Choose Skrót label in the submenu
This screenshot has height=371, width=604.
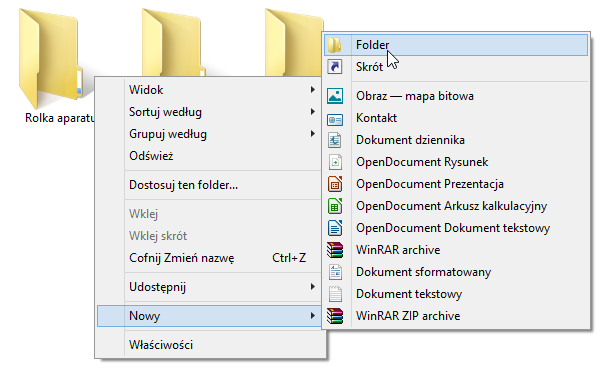click(369, 67)
